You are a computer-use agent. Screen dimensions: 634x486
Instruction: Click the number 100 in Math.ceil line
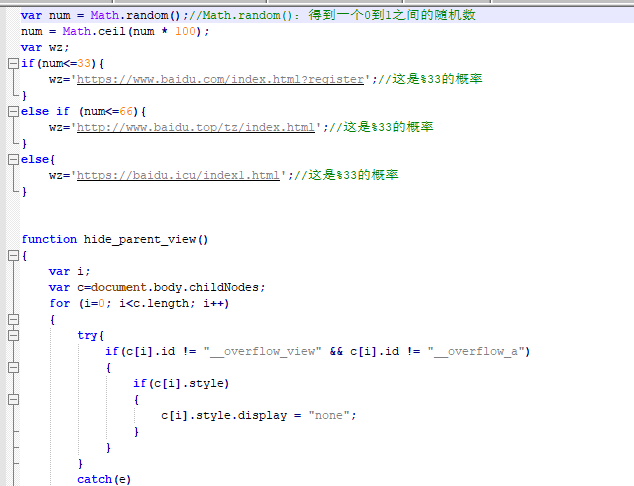tap(185, 32)
